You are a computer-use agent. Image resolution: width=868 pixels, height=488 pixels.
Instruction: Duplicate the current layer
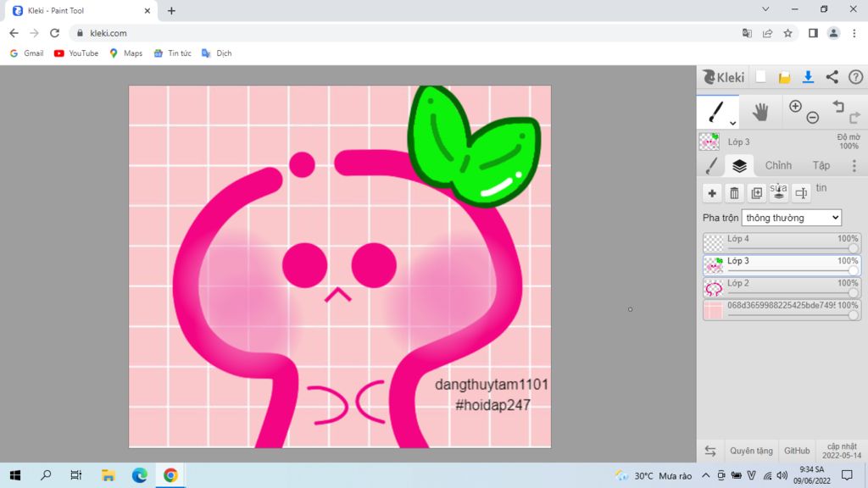click(x=757, y=193)
